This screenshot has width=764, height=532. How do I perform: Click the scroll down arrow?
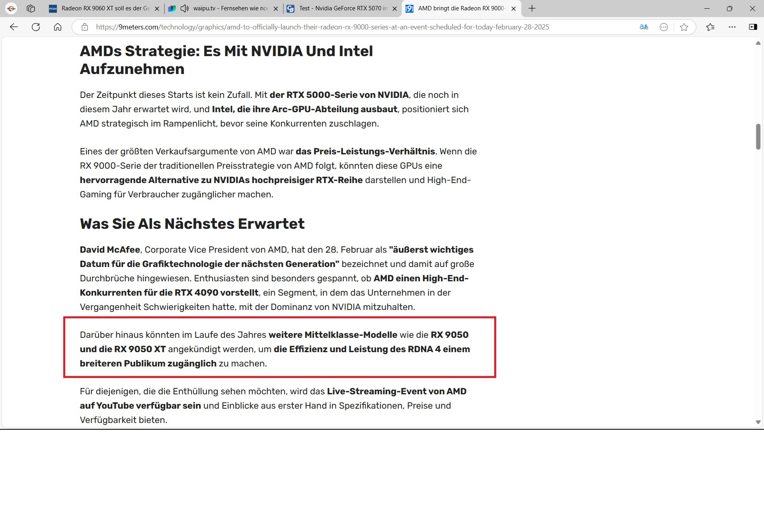pyautogui.click(x=758, y=422)
